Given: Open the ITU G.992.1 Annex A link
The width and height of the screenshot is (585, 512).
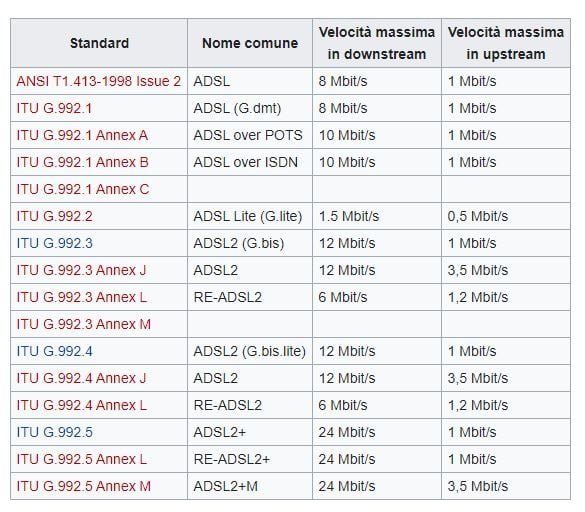Looking at the screenshot, I should (x=82, y=135).
